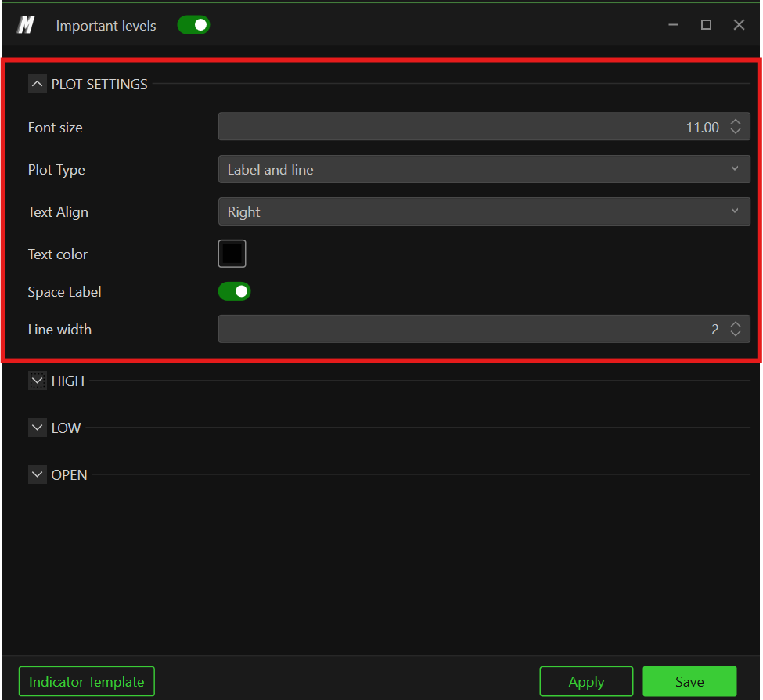Click the 'Font size' label
Image resolution: width=763 pixels, height=700 pixels.
coord(55,127)
